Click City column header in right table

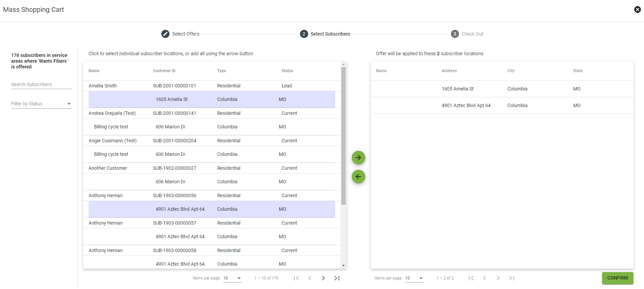point(511,71)
